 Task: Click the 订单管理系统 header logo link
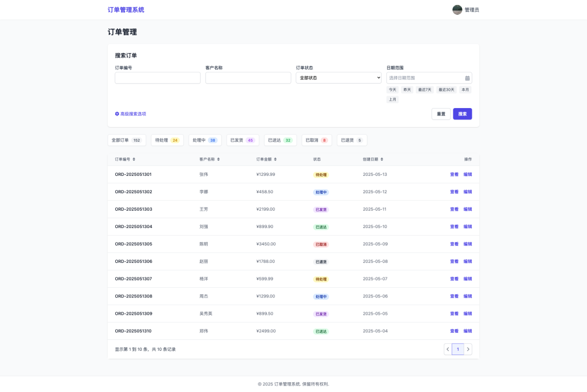126,10
